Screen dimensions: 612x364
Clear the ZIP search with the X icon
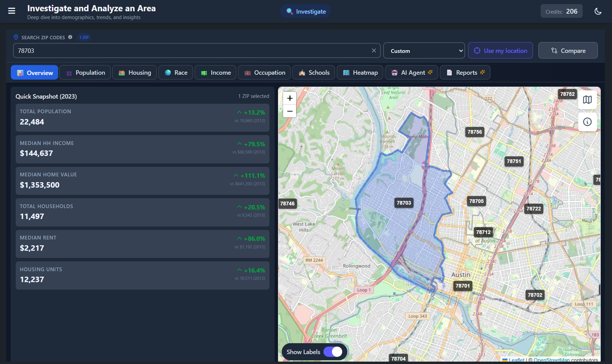(x=374, y=50)
